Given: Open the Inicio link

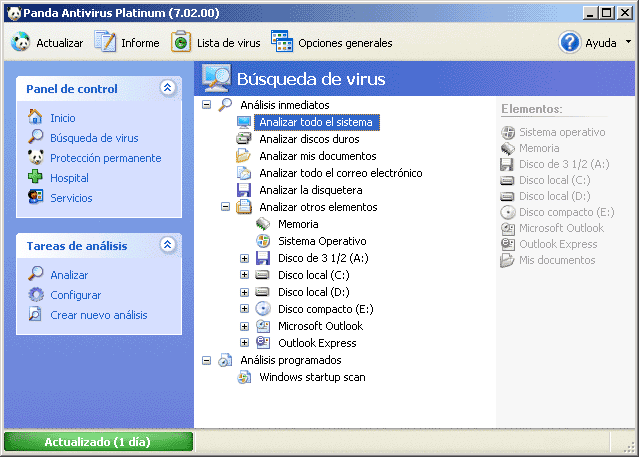Looking at the screenshot, I should tap(63, 118).
